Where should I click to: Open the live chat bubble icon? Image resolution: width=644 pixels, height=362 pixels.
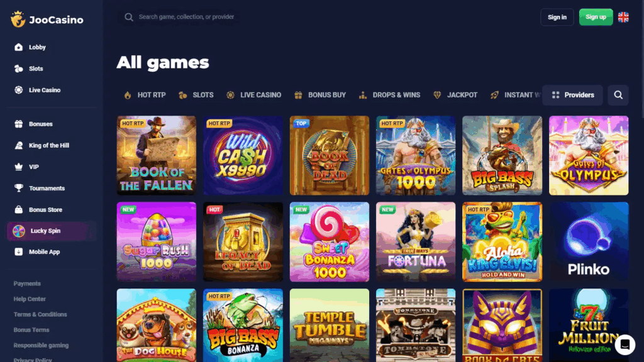point(625,344)
